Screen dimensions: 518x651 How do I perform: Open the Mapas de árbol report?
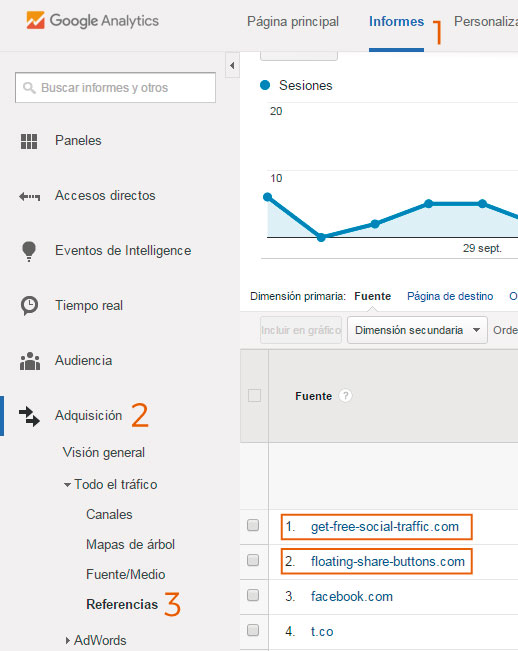pyautogui.click(x=130, y=544)
